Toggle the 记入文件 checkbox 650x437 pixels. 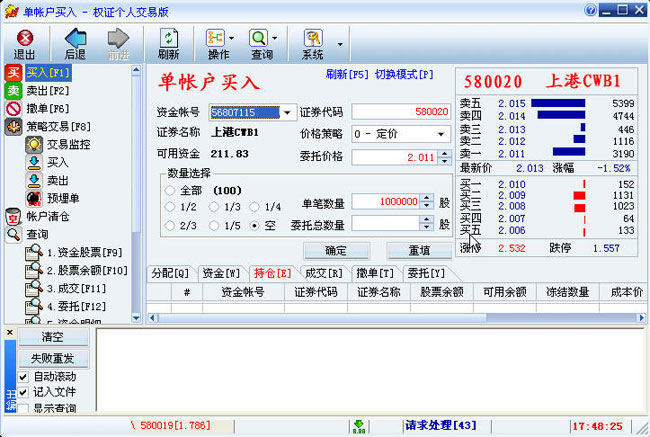[23, 392]
